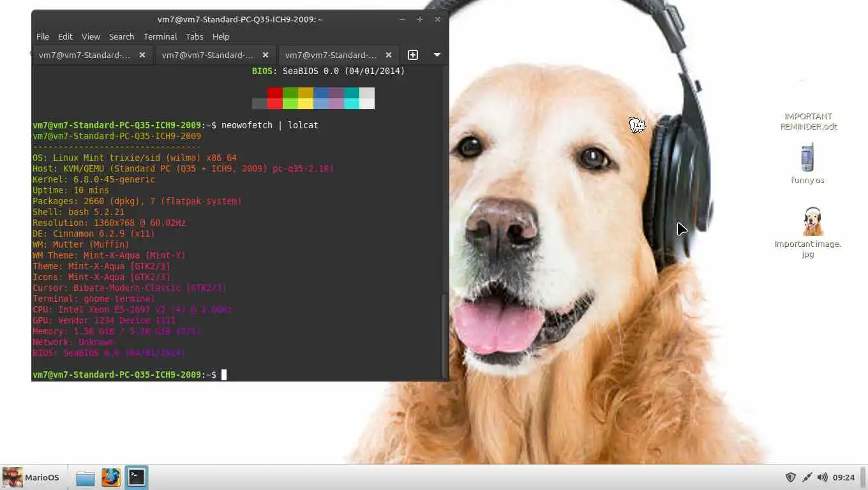The height and width of the screenshot is (490, 868).
Task: Click the terminal vertical scrollbar handle
Action: click(x=445, y=336)
